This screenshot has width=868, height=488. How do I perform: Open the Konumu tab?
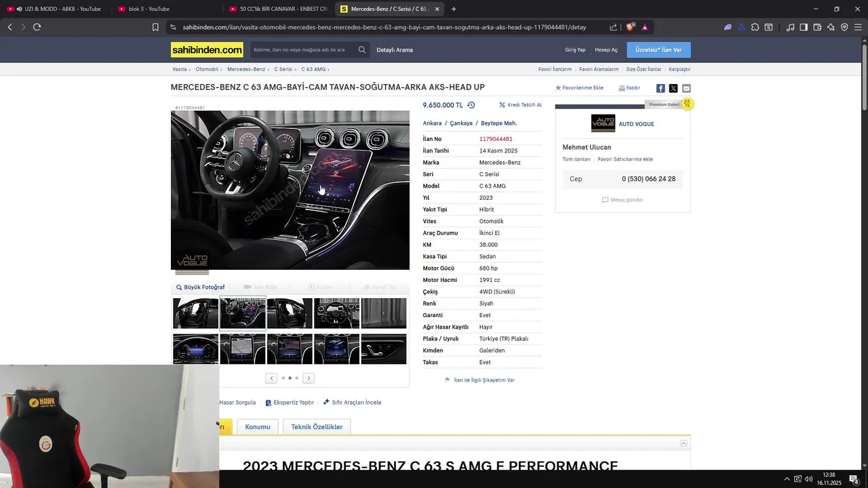point(258,427)
